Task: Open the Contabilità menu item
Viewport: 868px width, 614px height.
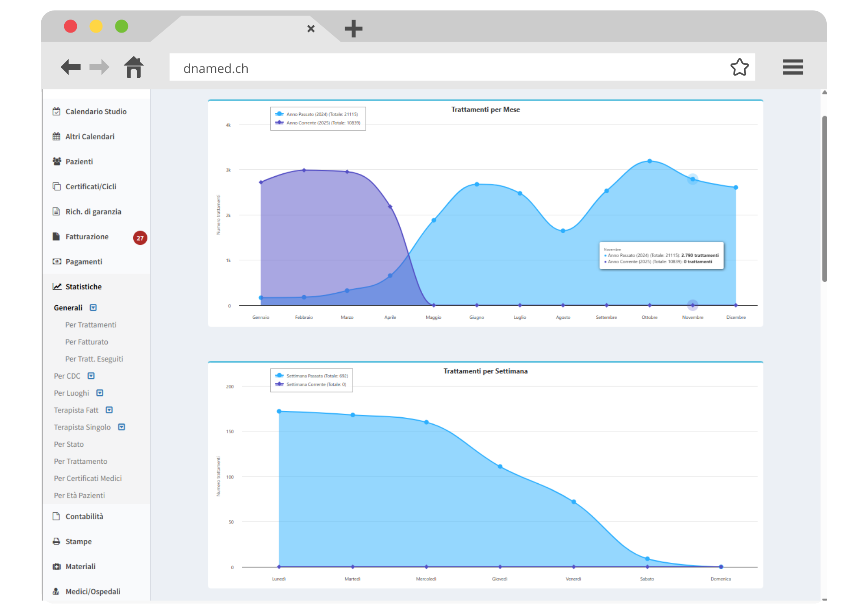Action: (x=84, y=517)
